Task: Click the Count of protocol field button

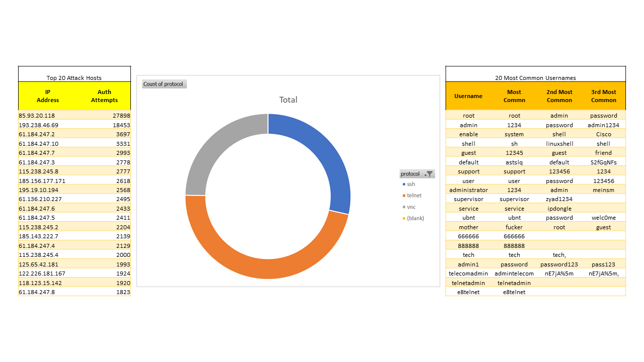Action: click(x=164, y=84)
